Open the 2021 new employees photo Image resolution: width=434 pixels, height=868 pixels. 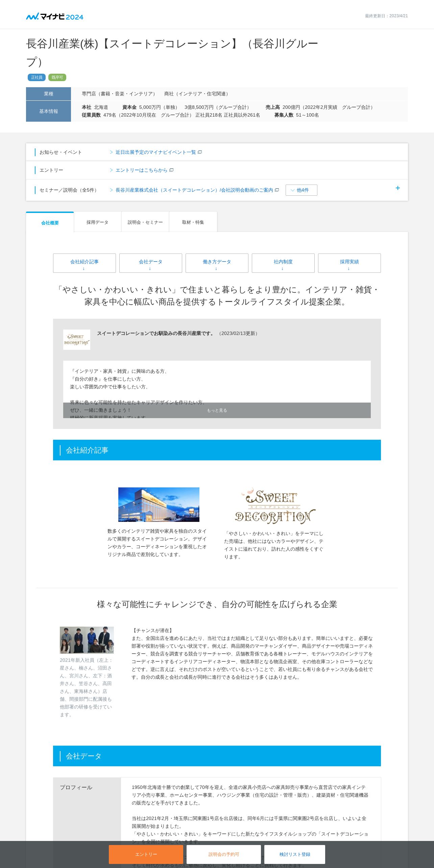click(87, 640)
